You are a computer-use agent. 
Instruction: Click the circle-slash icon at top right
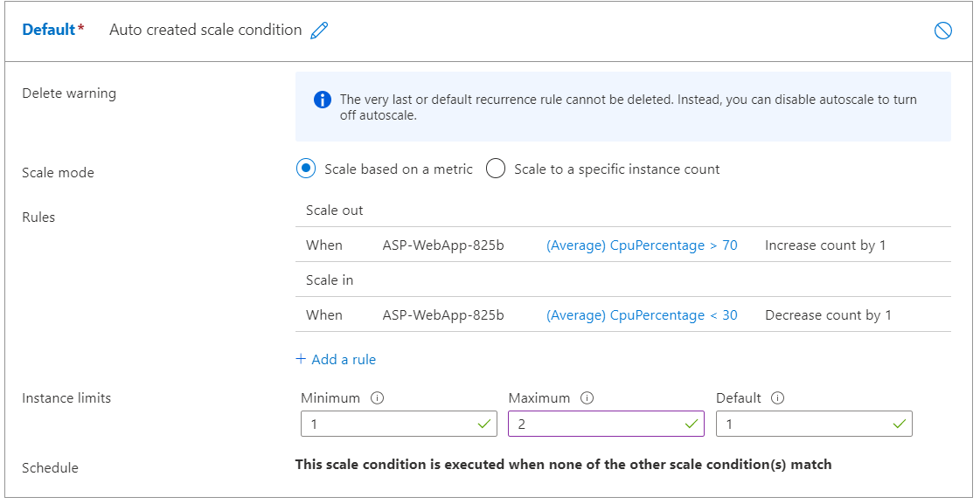click(942, 31)
